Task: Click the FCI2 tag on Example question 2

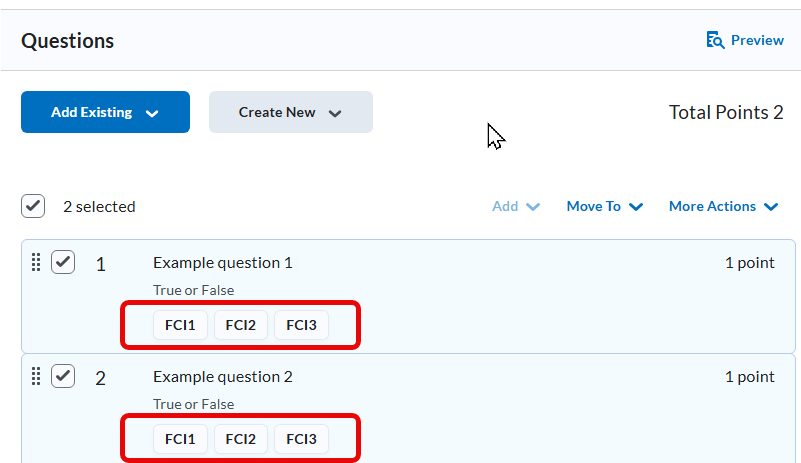Action: point(241,439)
